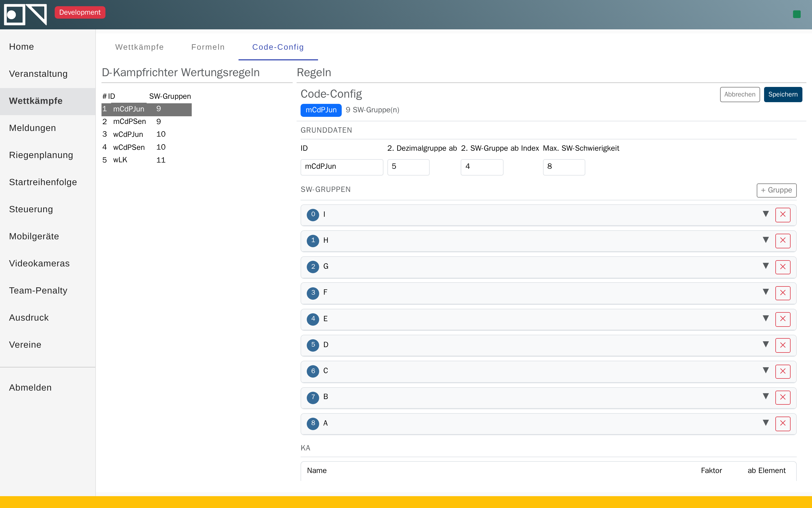
Task: Select row mCdPSen in the rules list
Action: [146, 122]
